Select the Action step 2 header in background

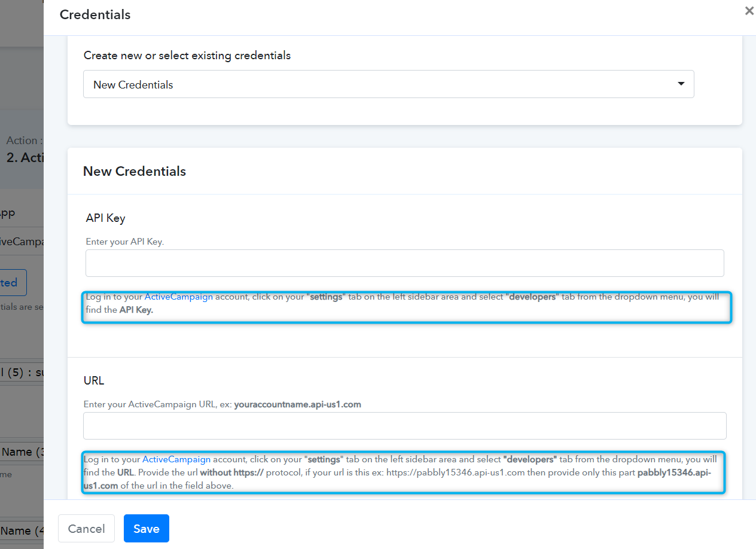click(24, 158)
